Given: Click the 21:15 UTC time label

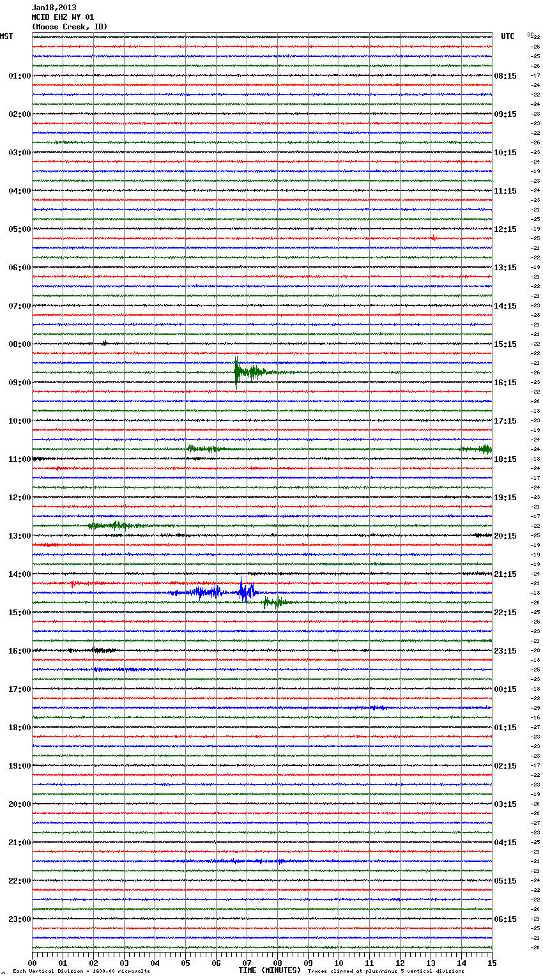Looking at the screenshot, I should click(505, 574).
